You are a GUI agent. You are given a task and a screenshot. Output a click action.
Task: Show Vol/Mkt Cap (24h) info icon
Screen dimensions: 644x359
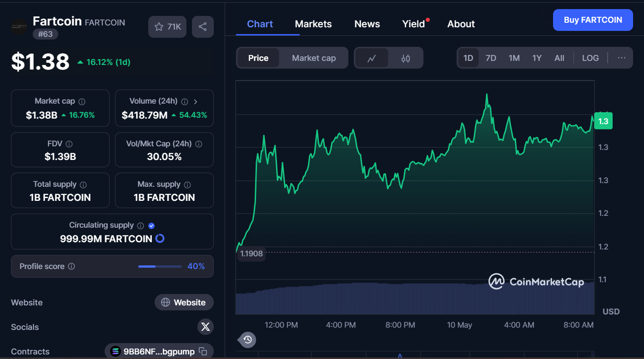click(199, 144)
